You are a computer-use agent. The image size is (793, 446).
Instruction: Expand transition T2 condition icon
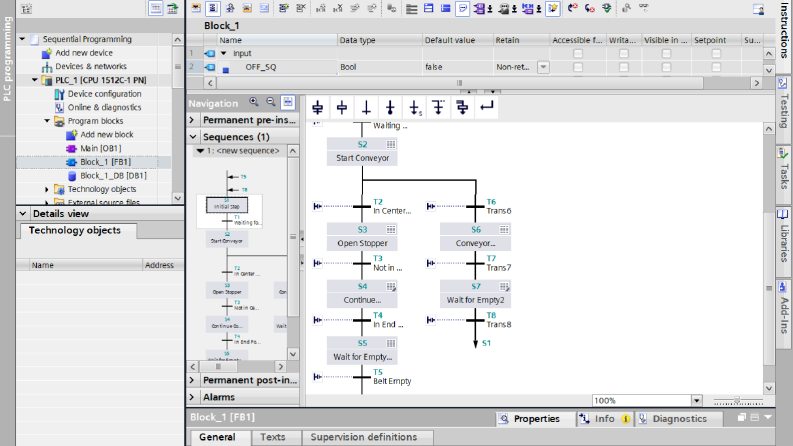[x=318, y=206]
